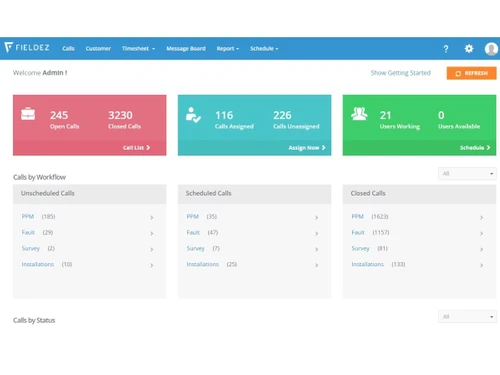Viewport: 500px width, 375px height.
Task: Click the users group icon on green card
Action: click(x=359, y=114)
